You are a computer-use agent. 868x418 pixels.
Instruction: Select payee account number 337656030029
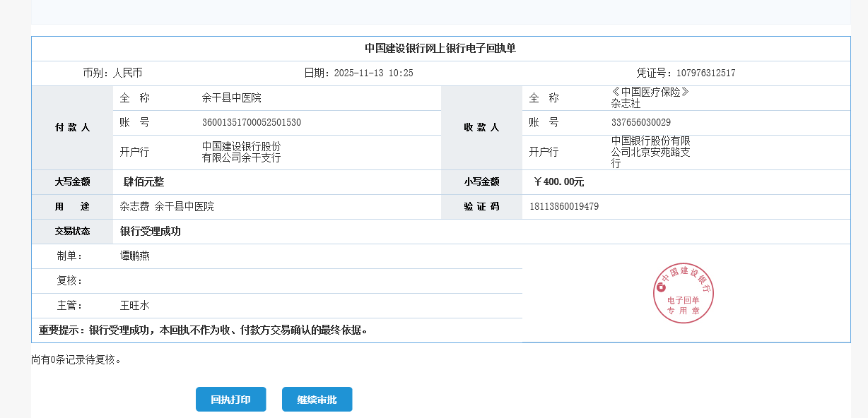click(641, 123)
